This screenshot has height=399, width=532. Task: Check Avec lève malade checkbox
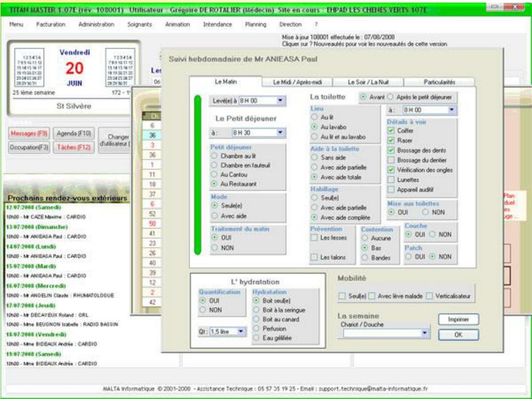coord(372,296)
